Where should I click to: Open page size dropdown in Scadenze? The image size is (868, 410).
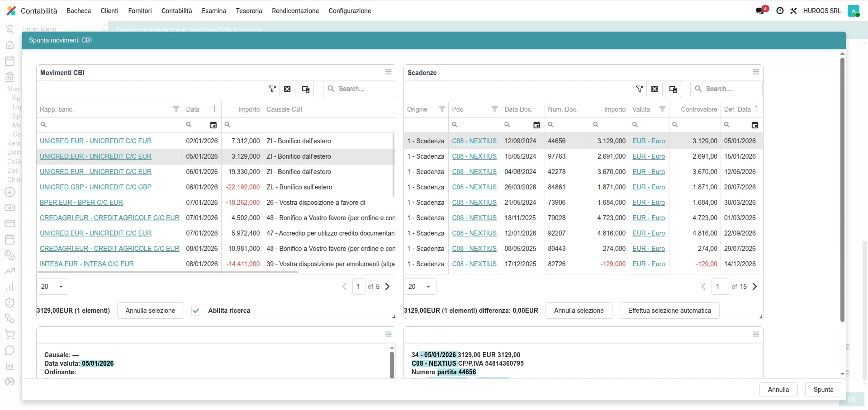(x=420, y=287)
